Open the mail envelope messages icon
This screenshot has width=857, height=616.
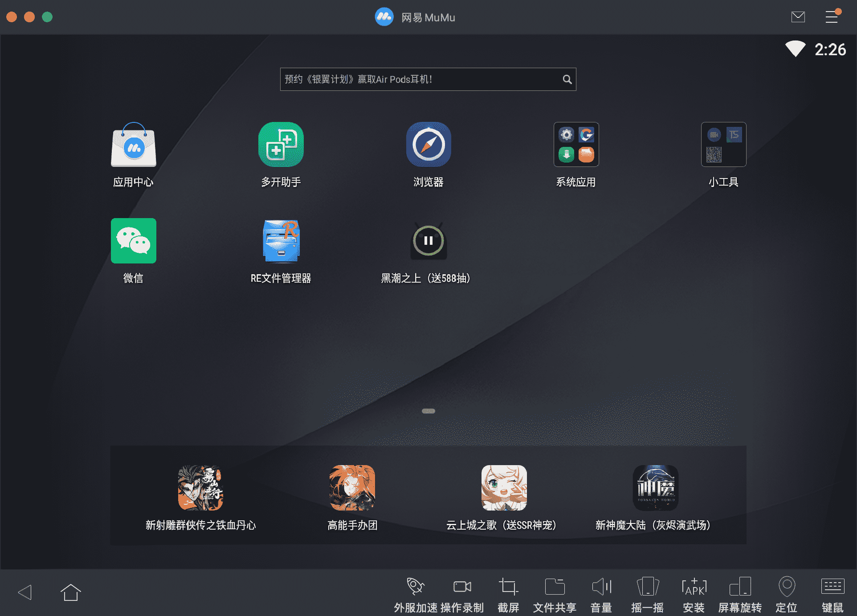798,17
